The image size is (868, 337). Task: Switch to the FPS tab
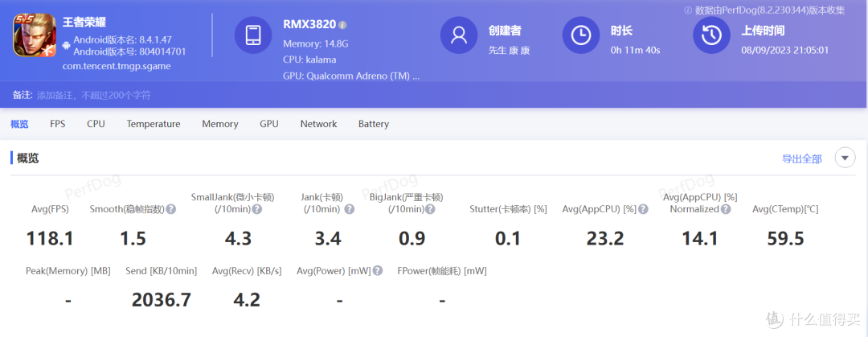[58, 124]
